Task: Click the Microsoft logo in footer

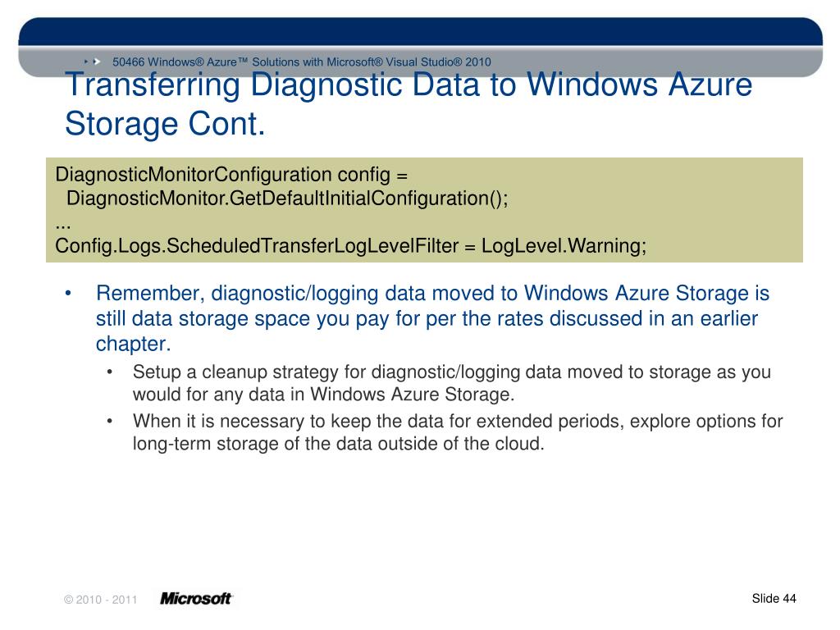Action: [196, 598]
